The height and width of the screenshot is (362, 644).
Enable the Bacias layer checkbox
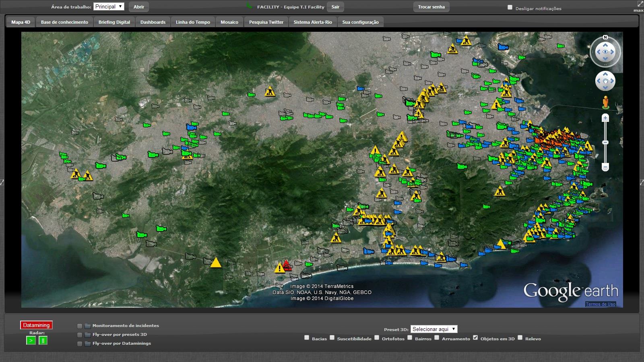[x=307, y=337]
